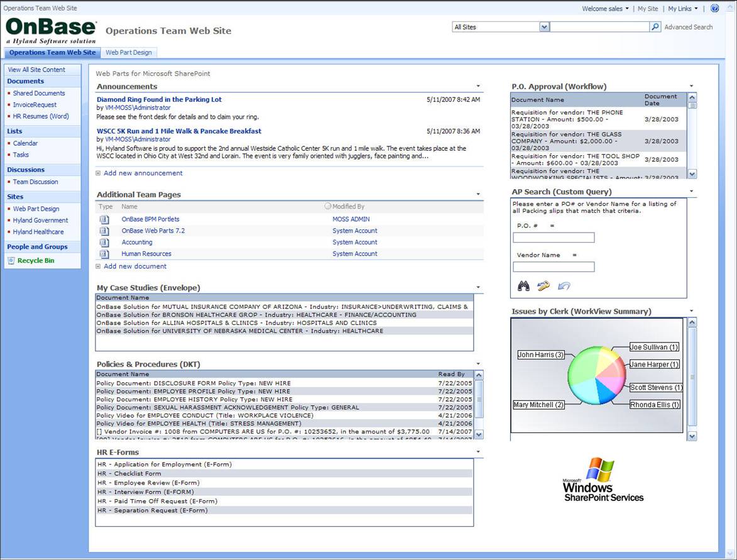Open the Announcements web part menu arrow

coord(478,86)
